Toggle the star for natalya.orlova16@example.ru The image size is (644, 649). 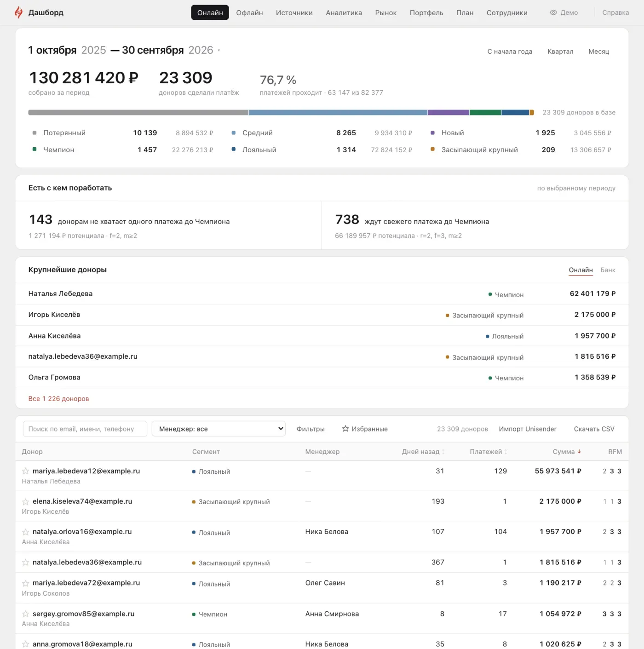(x=26, y=532)
